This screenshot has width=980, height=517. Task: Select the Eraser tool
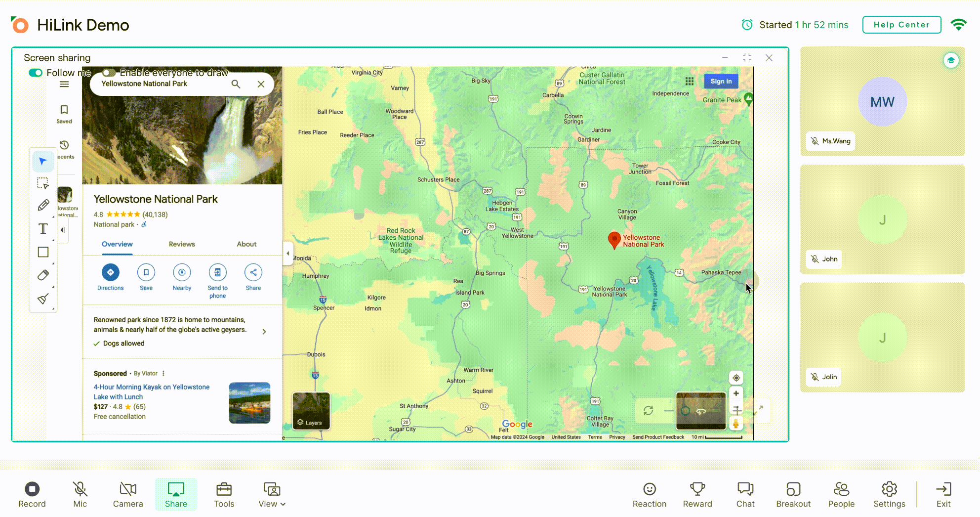point(43,275)
